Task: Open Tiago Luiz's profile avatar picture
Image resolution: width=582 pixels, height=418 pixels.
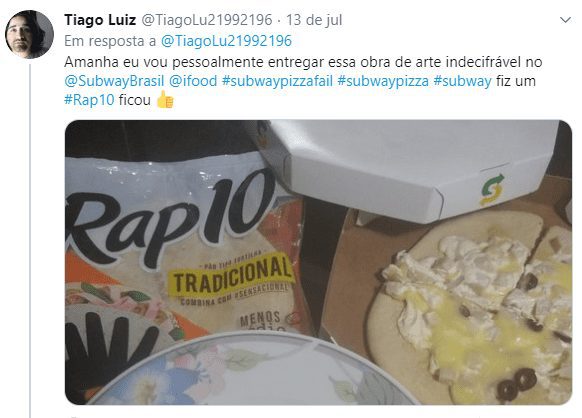Action: pos(29,34)
